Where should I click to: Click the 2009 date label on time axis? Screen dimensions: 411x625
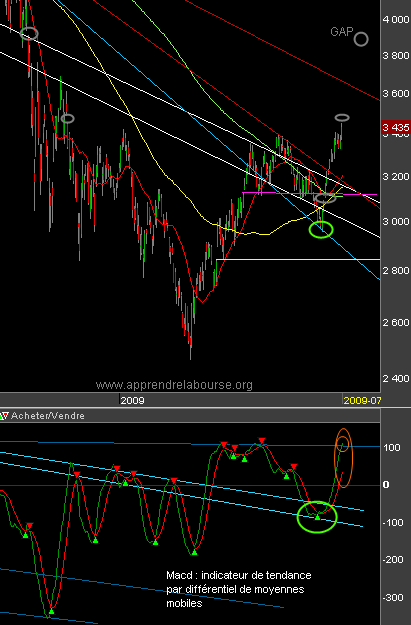tap(132, 400)
